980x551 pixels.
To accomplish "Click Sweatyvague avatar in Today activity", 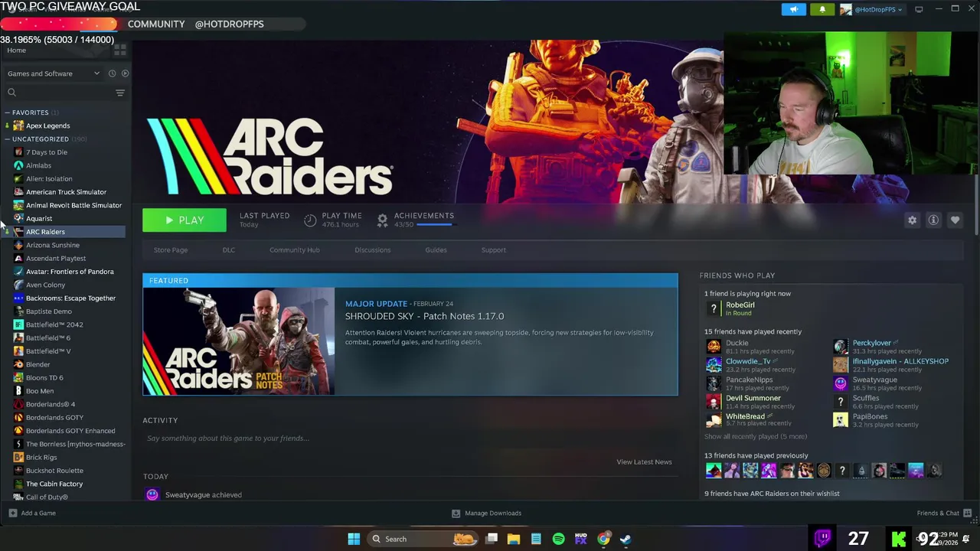I will click(152, 495).
